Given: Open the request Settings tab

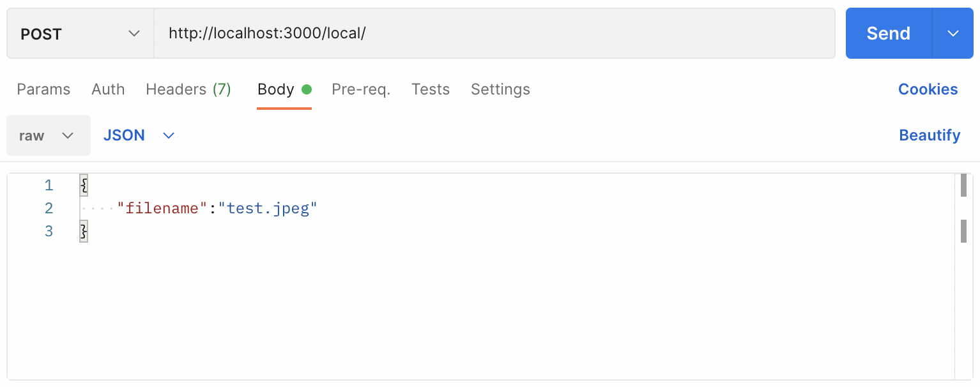Looking at the screenshot, I should click(x=500, y=89).
